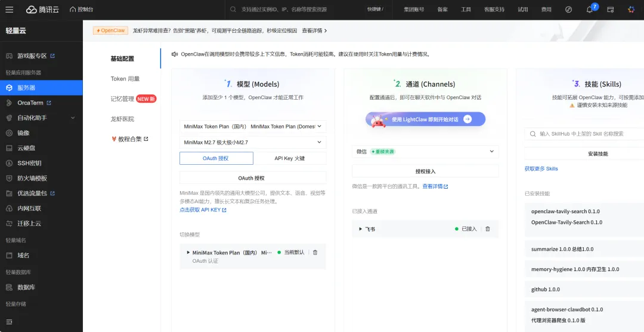Click the SSH密钥 key icon in the sidebar
The width and height of the screenshot is (644, 332).
pyautogui.click(x=9, y=164)
